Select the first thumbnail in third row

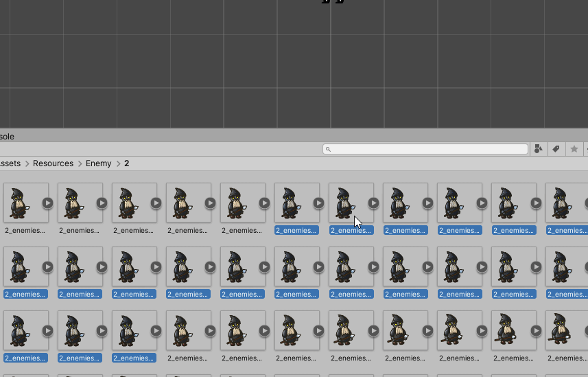tap(26, 330)
